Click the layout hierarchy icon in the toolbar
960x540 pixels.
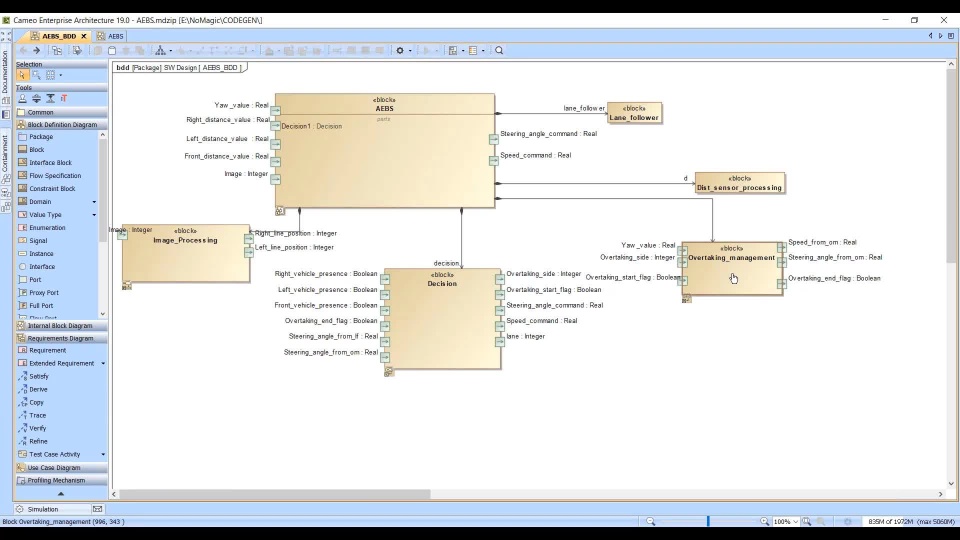(x=160, y=51)
